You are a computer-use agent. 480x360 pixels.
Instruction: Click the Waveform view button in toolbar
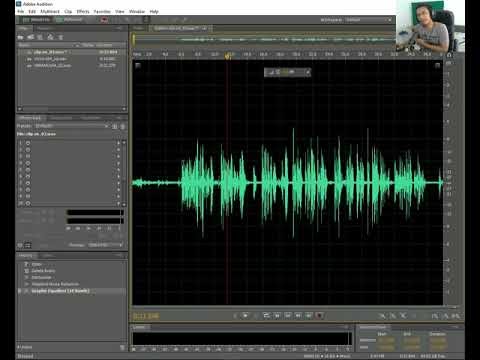coord(36,20)
